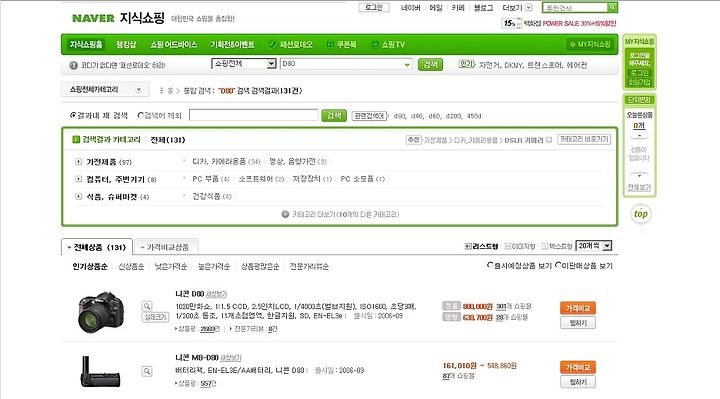Click the zoom magnifier icon for 니콘 D80
720x399 pixels.
(147, 306)
